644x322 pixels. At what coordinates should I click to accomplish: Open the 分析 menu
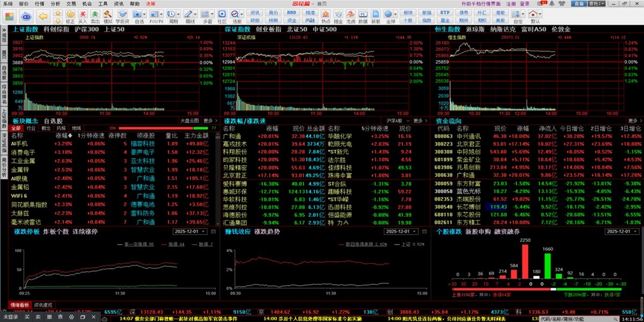pyautogui.click(x=55, y=3)
